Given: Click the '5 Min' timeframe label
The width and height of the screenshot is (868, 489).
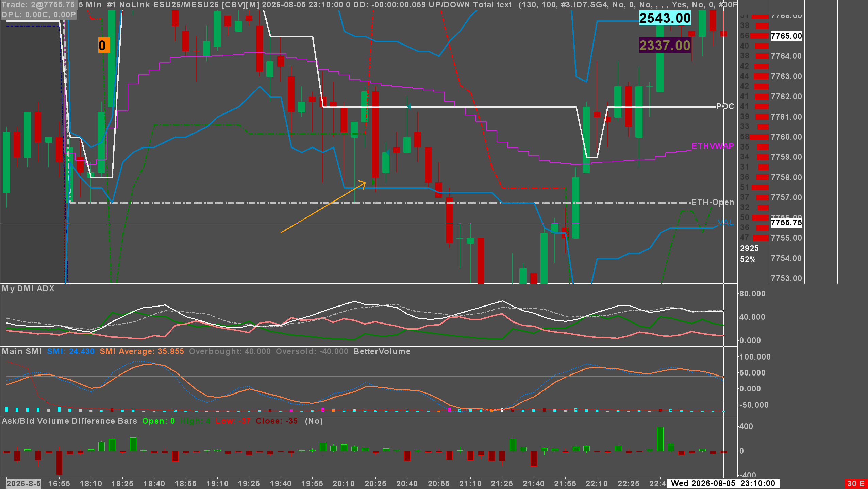Looking at the screenshot, I should tap(90, 5).
